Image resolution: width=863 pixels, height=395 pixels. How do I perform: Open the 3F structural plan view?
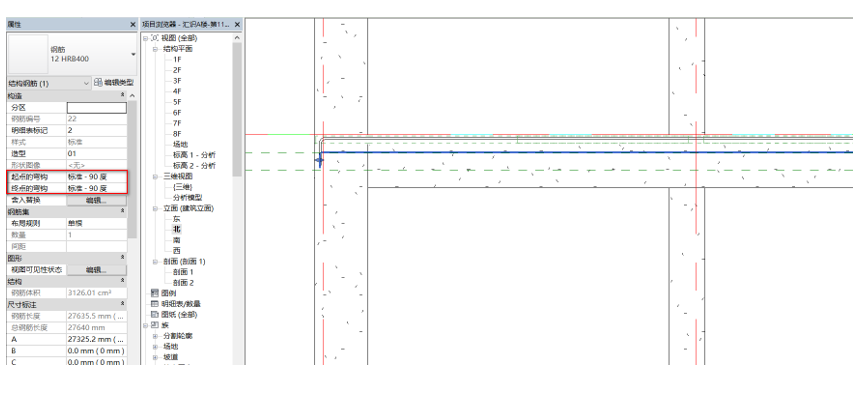click(x=177, y=81)
